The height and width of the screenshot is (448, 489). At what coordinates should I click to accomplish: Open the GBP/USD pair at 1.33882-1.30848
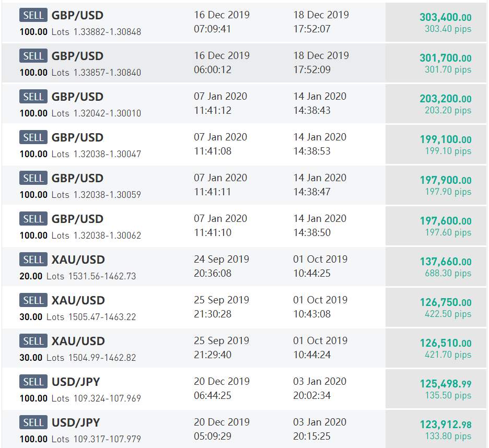77,15
